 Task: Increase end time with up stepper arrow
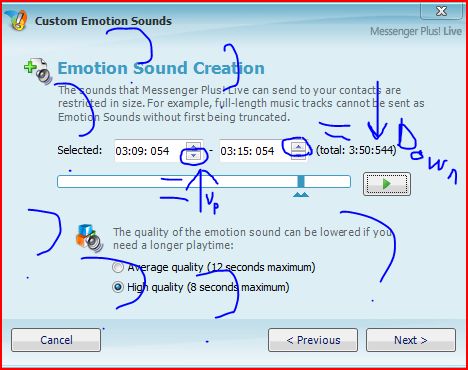[298, 146]
